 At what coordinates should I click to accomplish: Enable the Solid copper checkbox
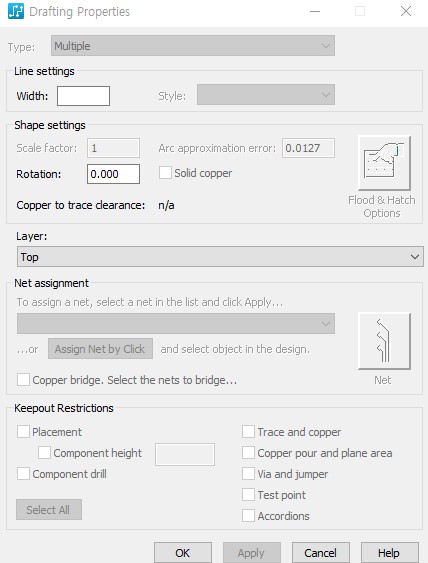tap(165, 173)
